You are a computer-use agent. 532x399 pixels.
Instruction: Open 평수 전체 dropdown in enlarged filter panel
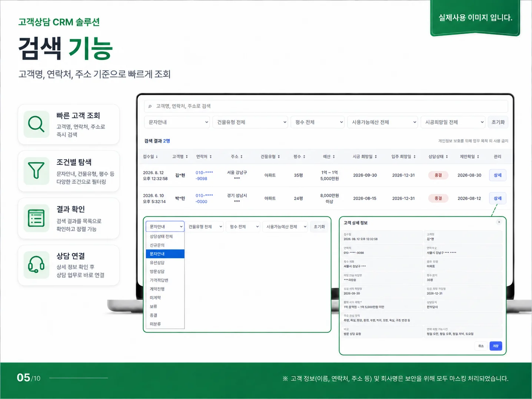coord(243,227)
